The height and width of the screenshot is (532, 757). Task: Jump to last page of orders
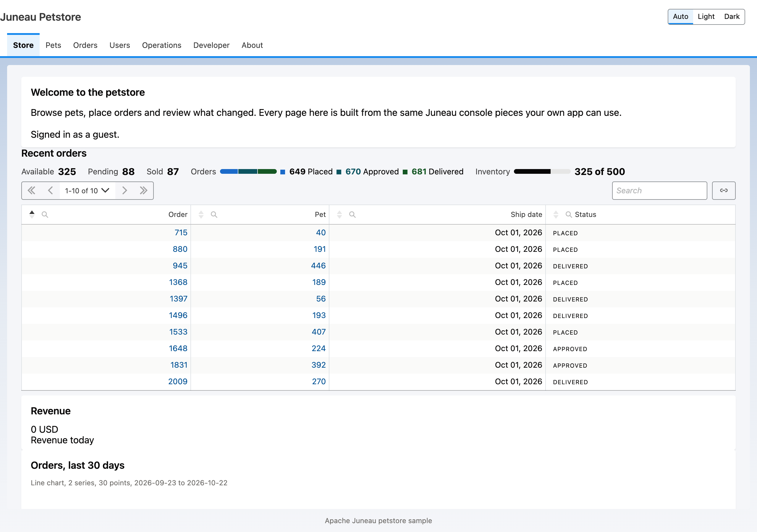coord(143,191)
